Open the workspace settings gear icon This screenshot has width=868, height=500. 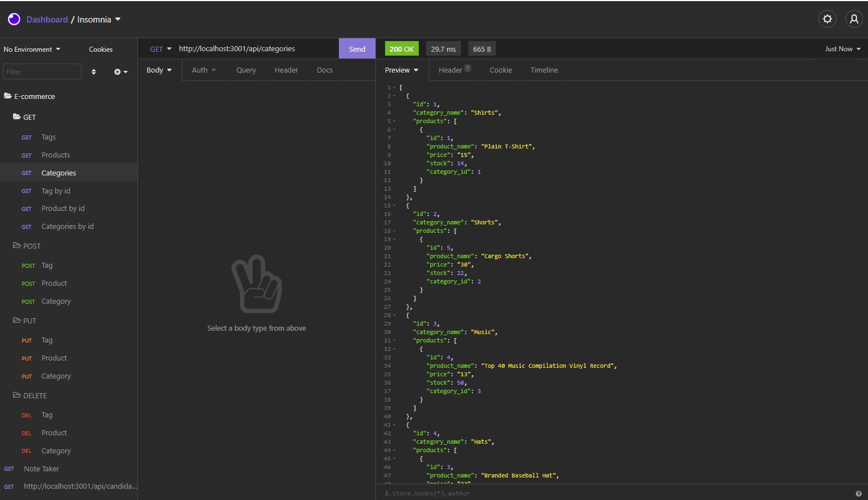click(x=827, y=19)
